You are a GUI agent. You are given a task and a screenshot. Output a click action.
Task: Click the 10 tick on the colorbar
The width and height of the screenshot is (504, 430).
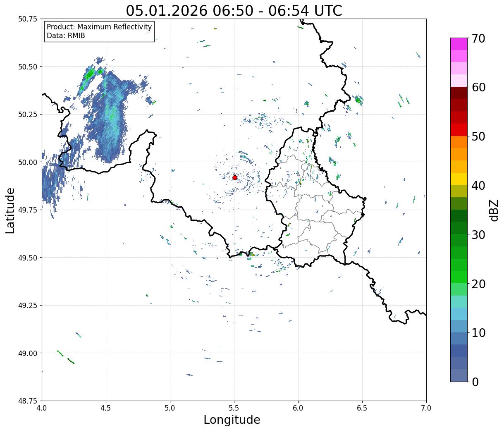(x=478, y=332)
